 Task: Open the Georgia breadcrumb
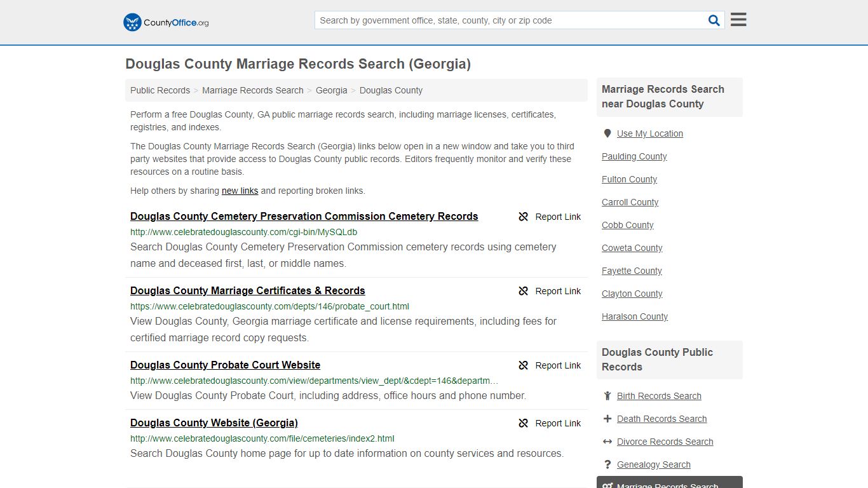(332, 90)
